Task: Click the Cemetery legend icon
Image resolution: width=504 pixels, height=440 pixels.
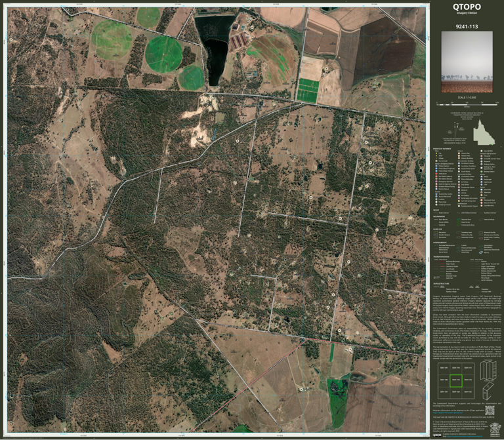Action: (x=459, y=182)
